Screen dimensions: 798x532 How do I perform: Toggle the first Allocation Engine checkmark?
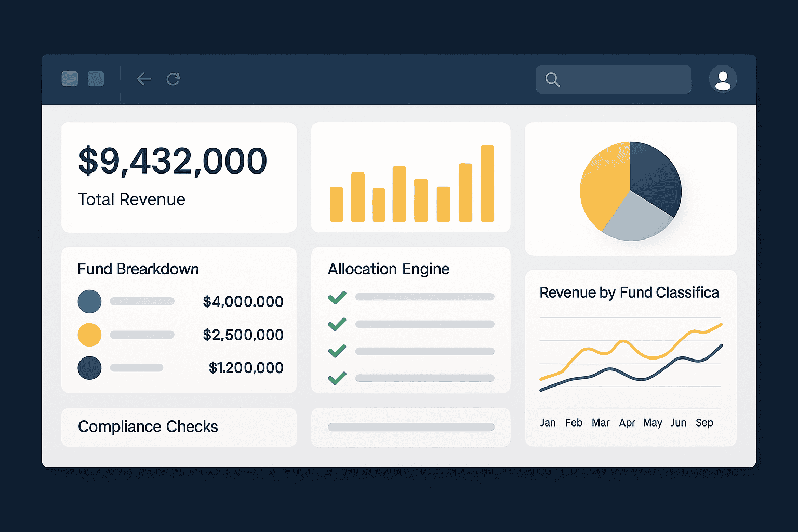click(337, 298)
